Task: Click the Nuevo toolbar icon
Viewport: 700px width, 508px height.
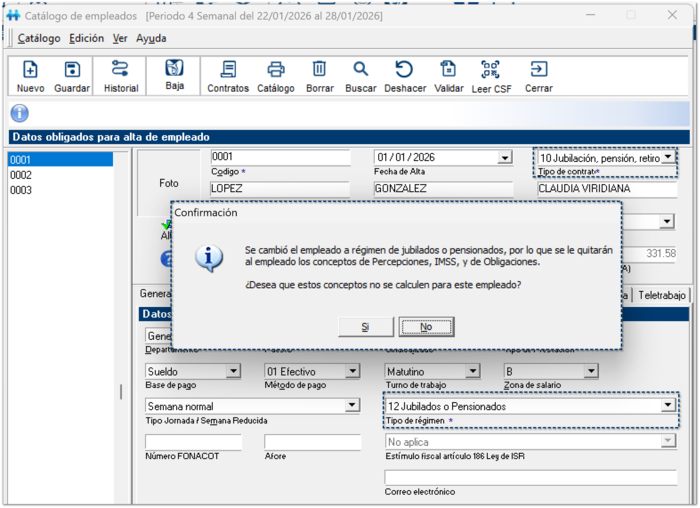Action: 30,70
